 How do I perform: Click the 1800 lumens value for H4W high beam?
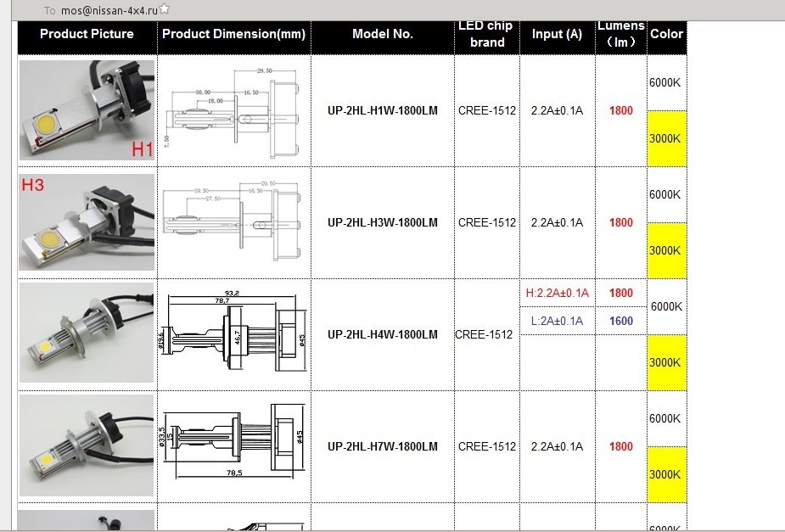(x=621, y=294)
